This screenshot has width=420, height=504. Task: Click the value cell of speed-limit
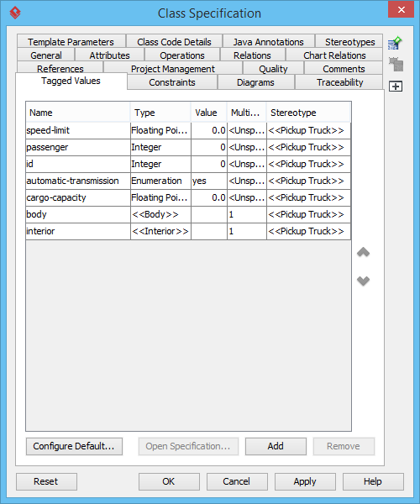pos(209,130)
